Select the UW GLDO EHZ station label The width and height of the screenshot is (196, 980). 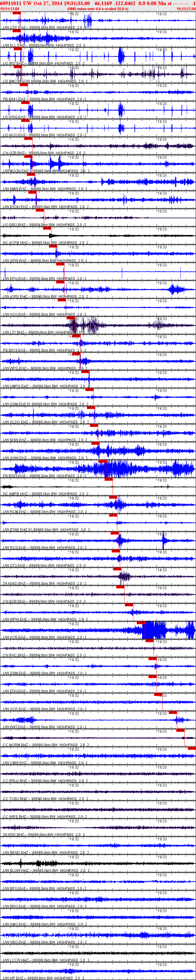(46, 422)
